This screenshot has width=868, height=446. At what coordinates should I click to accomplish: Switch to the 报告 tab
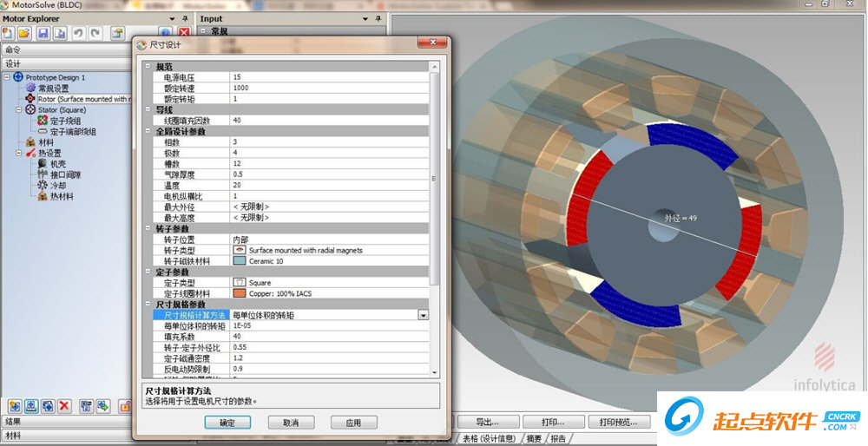click(558, 438)
